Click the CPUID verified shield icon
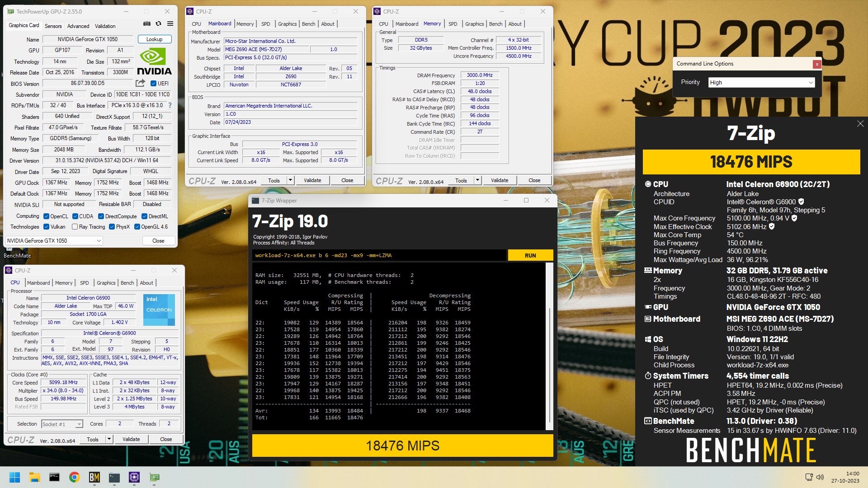The image size is (868, 488). click(x=801, y=202)
